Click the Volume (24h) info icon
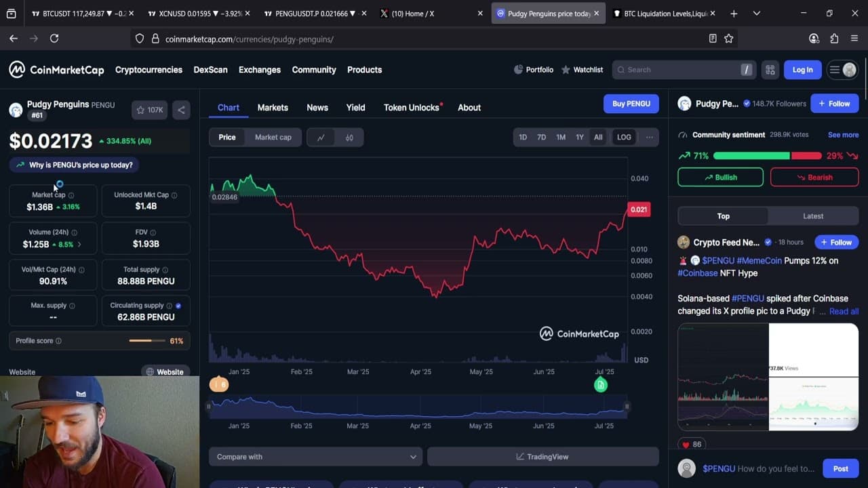 pos(75,232)
